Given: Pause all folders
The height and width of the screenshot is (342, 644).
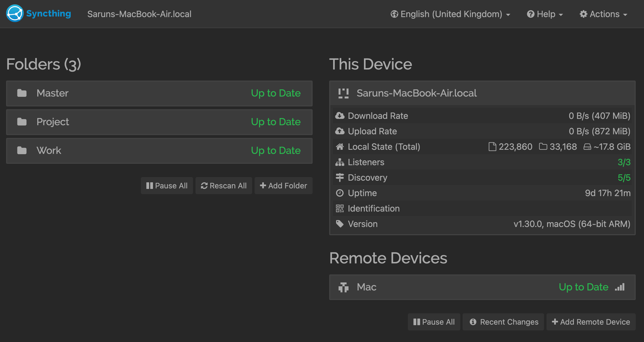Looking at the screenshot, I should pos(167,186).
